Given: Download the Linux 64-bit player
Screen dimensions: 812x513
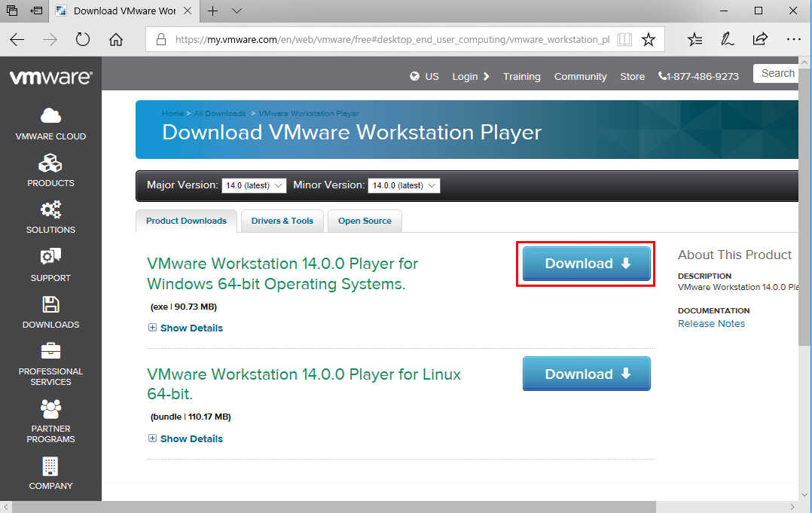Looking at the screenshot, I should click(586, 374).
